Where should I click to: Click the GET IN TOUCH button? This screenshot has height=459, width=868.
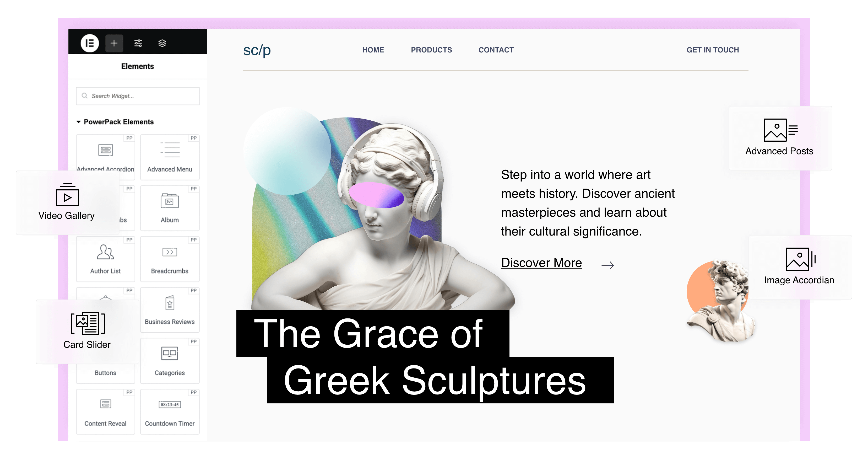point(713,50)
